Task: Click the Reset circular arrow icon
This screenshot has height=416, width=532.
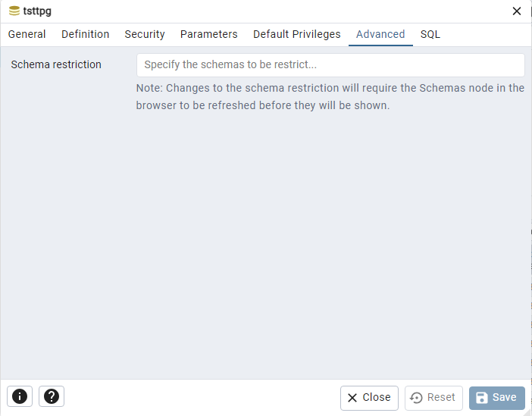Action: click(416, 398)
